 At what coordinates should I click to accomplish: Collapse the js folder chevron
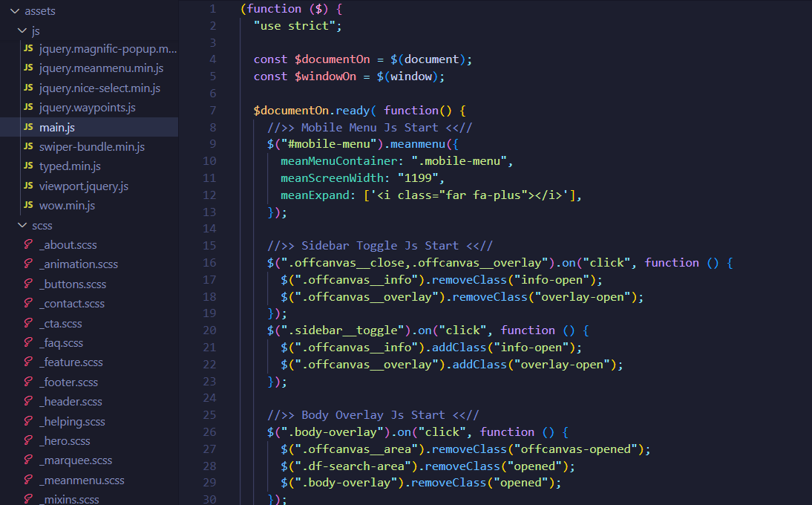[22, 30]
